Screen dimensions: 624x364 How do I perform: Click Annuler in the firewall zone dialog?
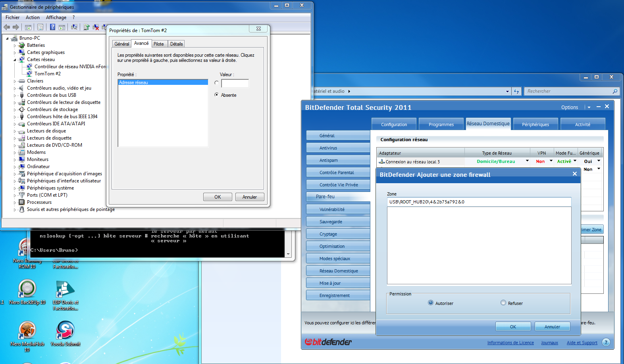coord(552,326)
